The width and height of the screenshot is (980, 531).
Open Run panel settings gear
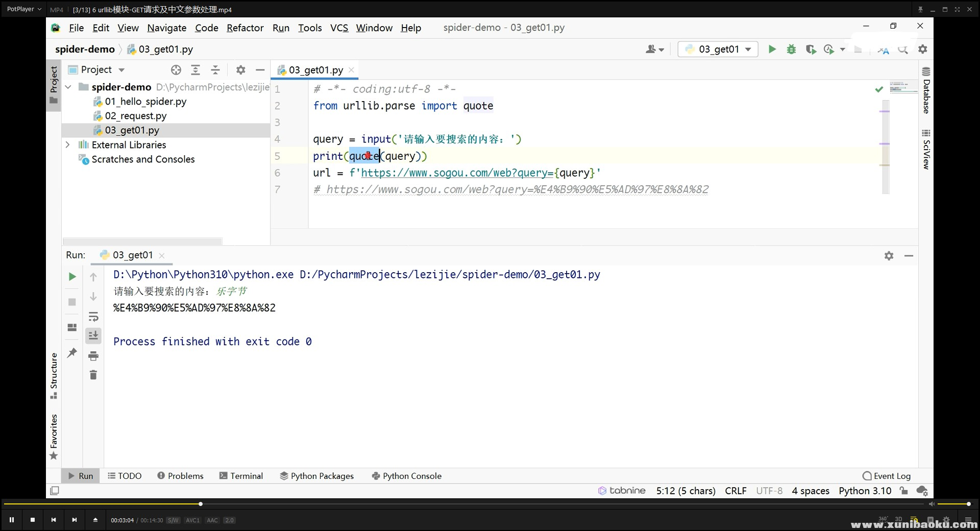coord(889,256)
